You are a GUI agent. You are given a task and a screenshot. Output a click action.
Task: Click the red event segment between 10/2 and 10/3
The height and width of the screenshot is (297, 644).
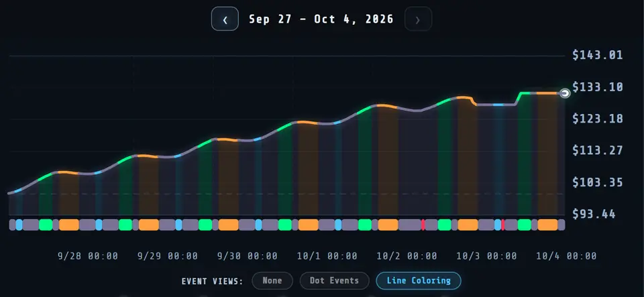coord(423,225)
